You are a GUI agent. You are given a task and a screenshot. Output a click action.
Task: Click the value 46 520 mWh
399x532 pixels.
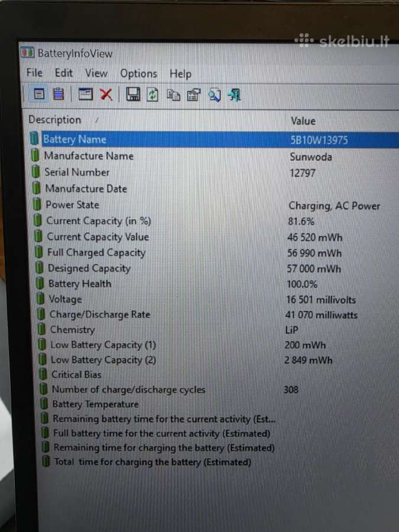[x=315, y=238]
